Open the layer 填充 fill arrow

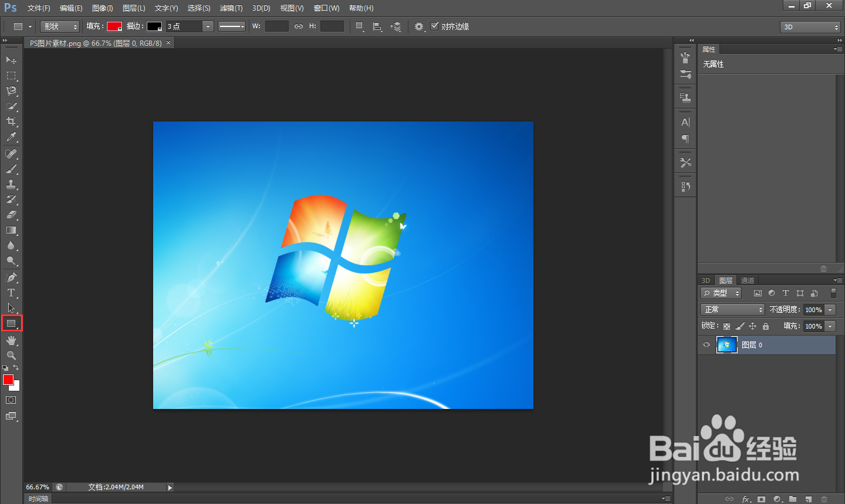(830, 326)
